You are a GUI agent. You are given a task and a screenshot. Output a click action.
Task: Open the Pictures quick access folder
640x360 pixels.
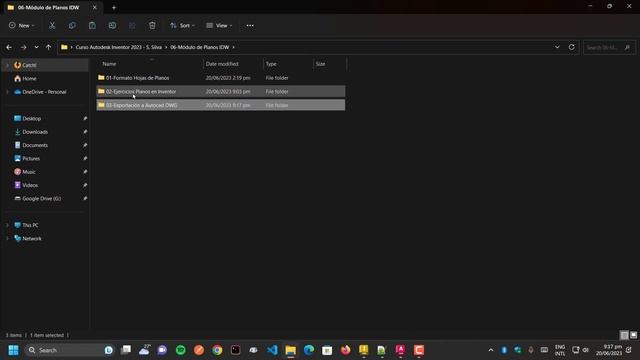tap(31, 158)
